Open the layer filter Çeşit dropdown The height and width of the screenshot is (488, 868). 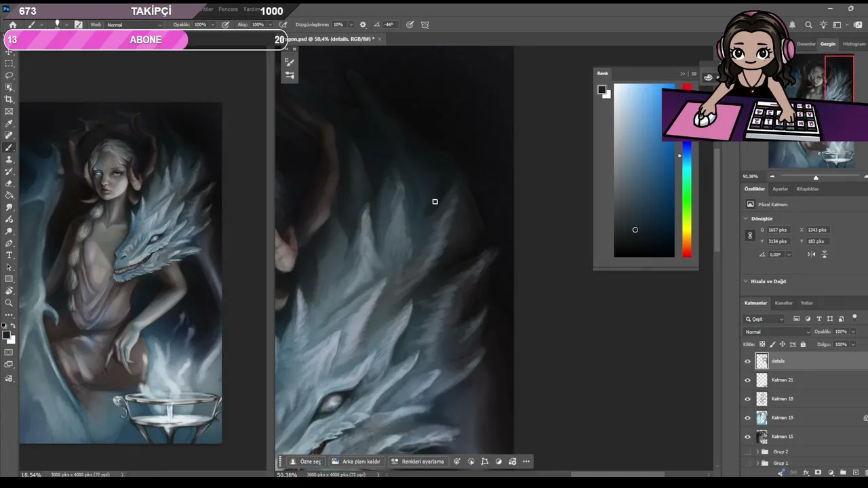coord(764,319)
